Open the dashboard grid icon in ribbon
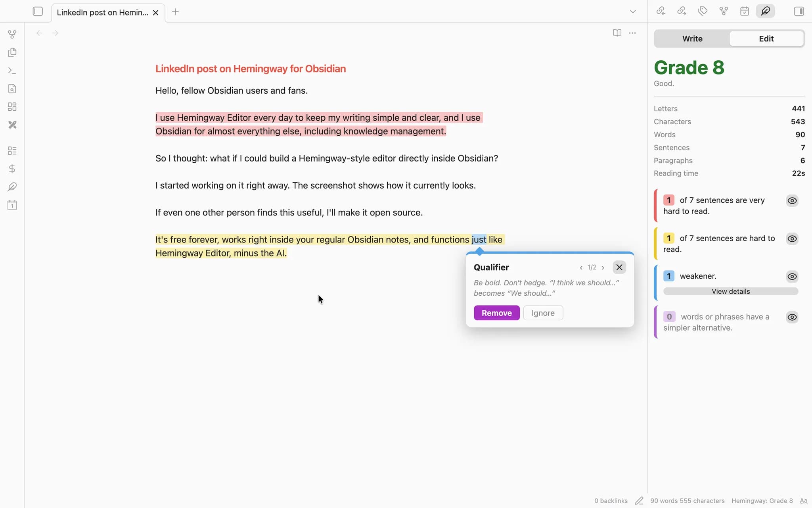The image size is (812, 508). [x=12, y=107]
